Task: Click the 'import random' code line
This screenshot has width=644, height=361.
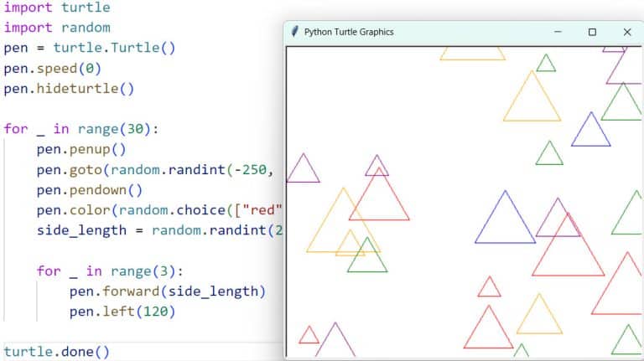Action: (57, 28)
